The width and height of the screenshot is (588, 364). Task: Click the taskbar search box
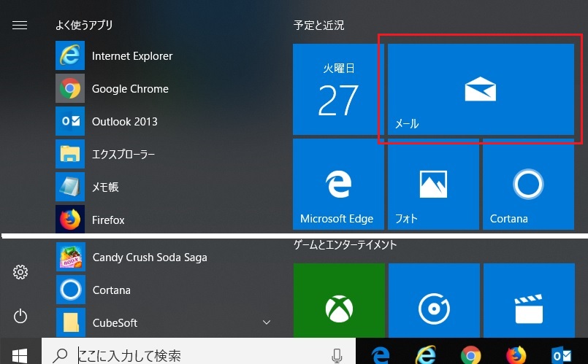point(190,355)
